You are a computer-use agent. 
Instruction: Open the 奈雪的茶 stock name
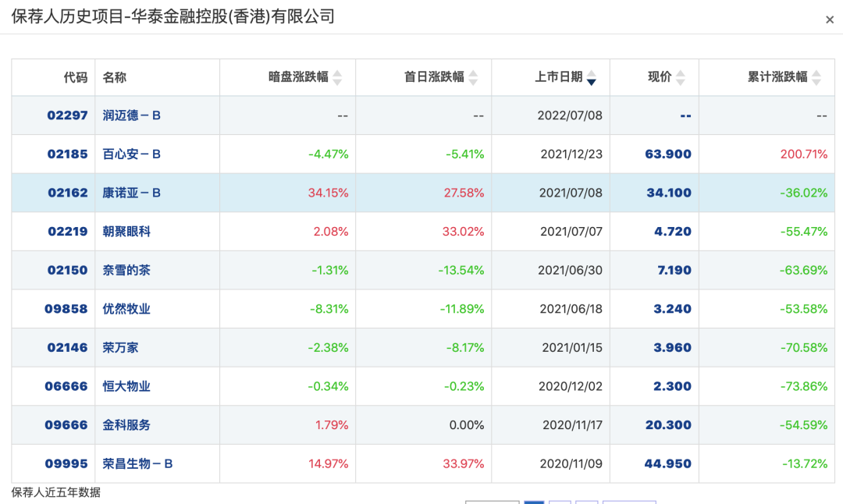[x=126, y=270]
